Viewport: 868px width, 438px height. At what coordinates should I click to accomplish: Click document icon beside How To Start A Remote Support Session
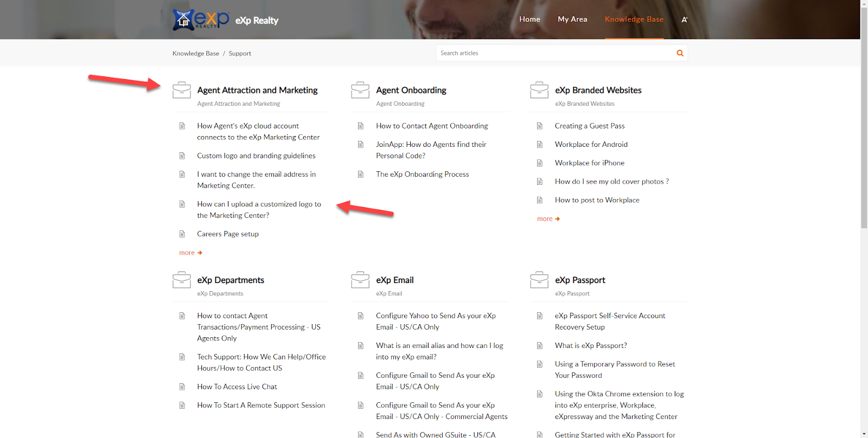(x=182, y=405)
